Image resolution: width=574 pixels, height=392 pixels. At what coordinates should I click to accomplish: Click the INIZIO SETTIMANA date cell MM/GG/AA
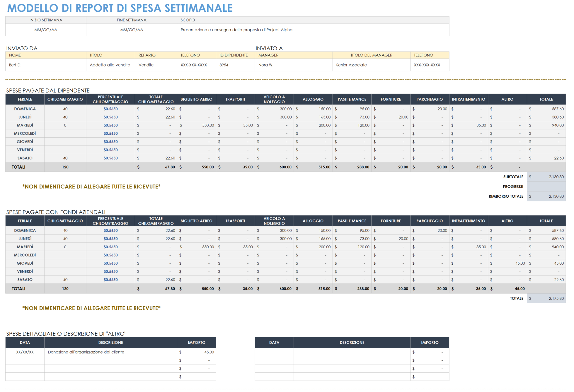click(x=46, y=30)
